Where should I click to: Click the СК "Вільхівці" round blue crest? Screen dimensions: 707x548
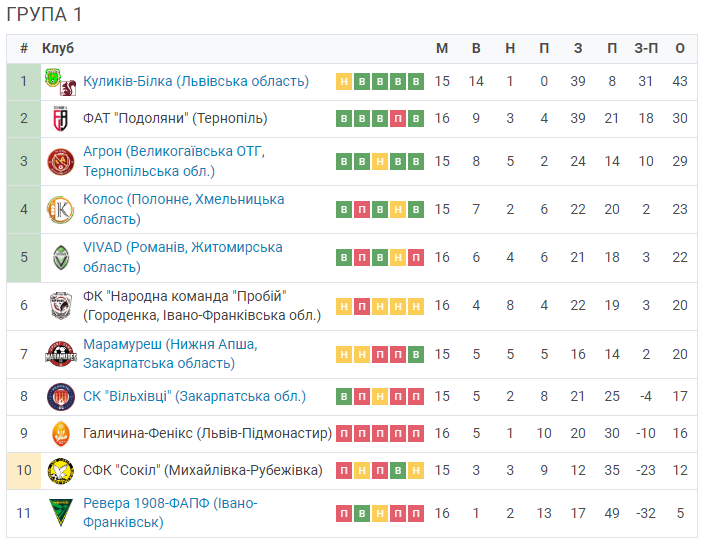tap(60, 396)
